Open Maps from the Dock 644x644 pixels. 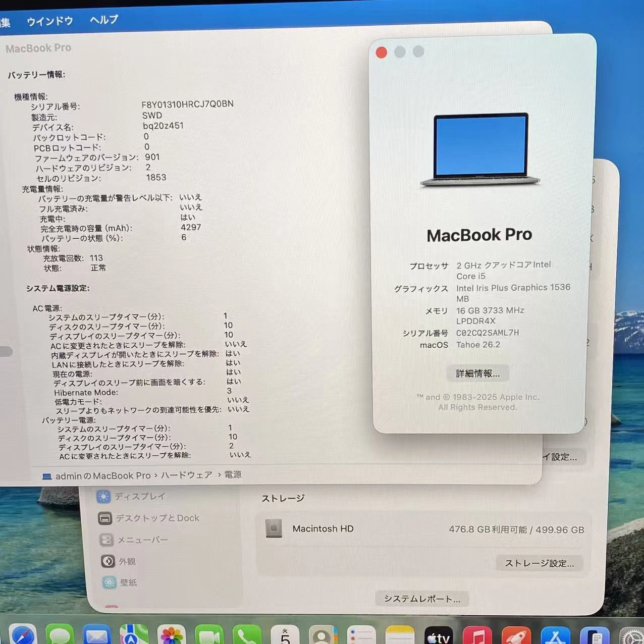[x=134, y=635]
